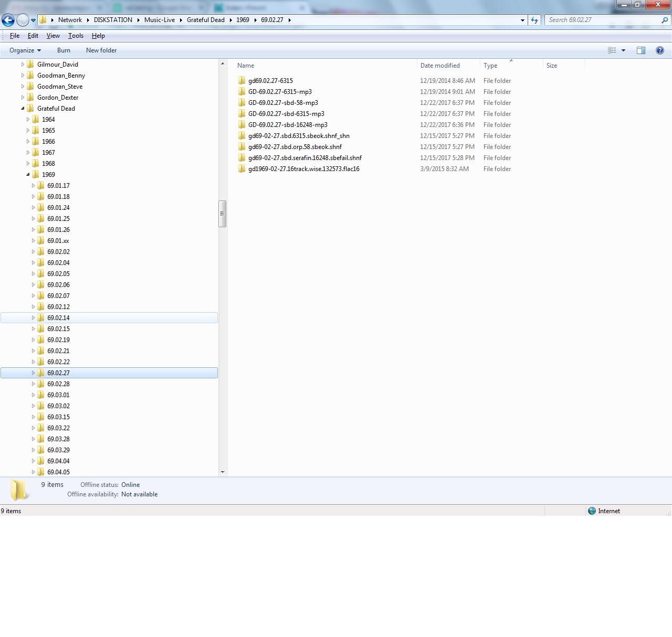Click the Refresh button beside address bar
The width and height of the screenshot is (672, 637).
[534, 20]
